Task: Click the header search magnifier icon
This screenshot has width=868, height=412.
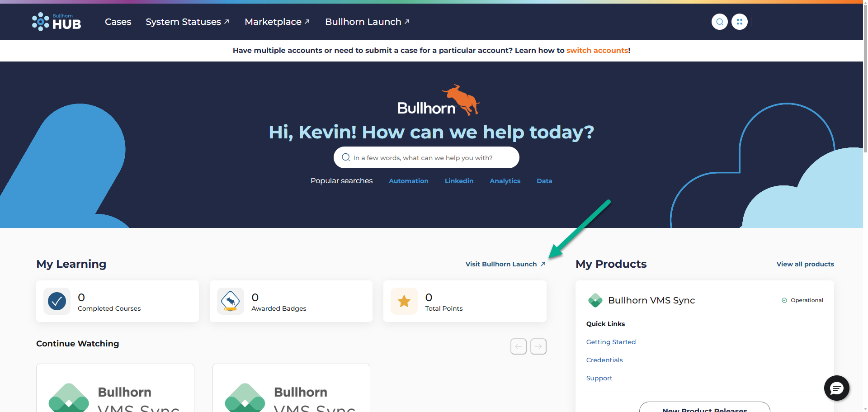Action: click(x=719, y=22)
